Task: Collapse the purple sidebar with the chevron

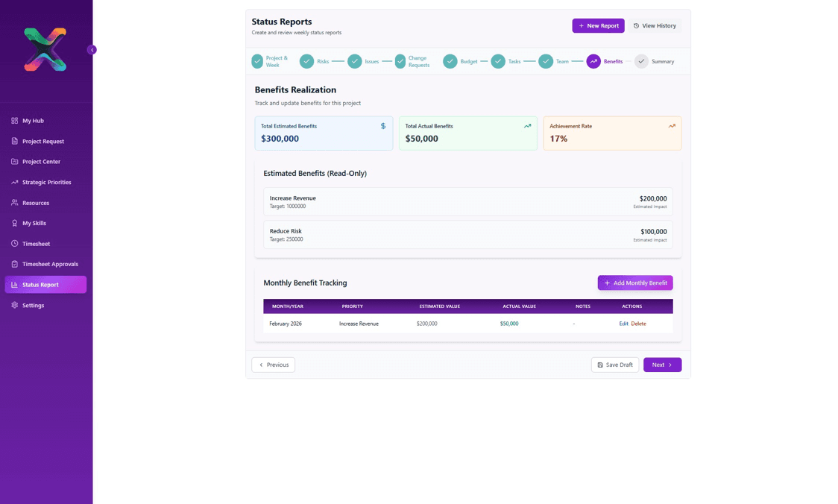Action: tap(92, 49)
